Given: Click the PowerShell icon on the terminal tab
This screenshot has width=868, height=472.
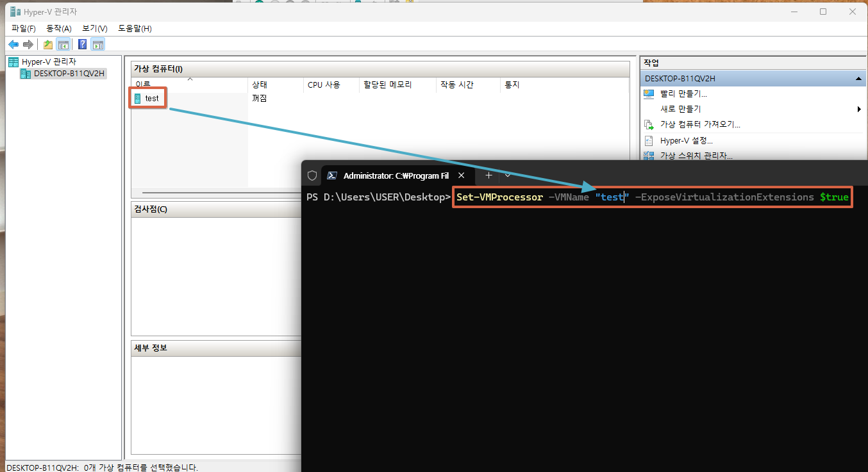Looking at the screenshot, I should pyautogui.click(x=333, y=175).
